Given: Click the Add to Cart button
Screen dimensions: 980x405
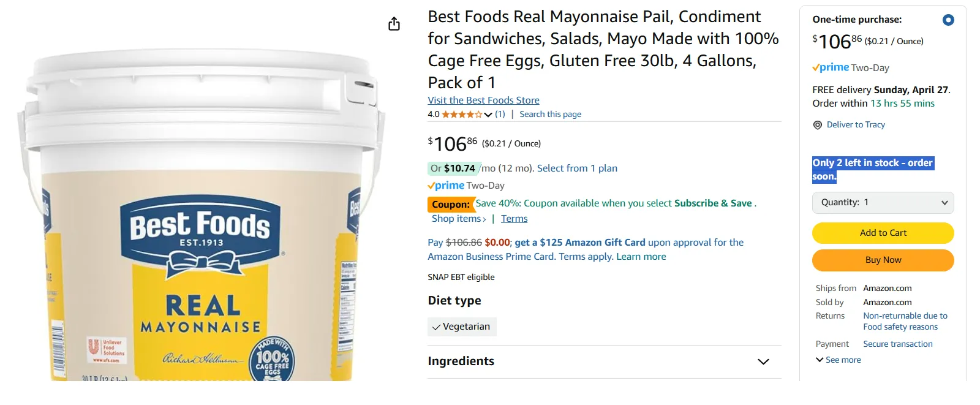Looking at the screenshot, I should click(x=883, y=233).
